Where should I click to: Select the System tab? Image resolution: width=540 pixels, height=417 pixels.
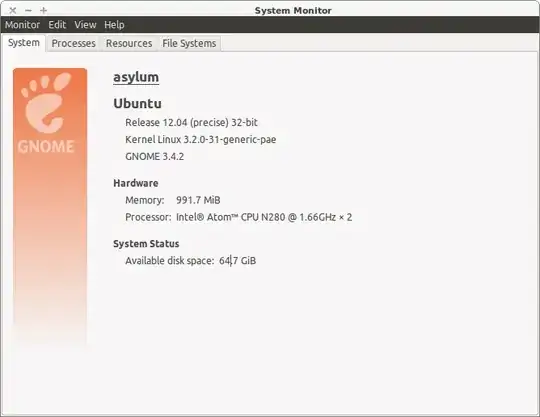point(23,43)
